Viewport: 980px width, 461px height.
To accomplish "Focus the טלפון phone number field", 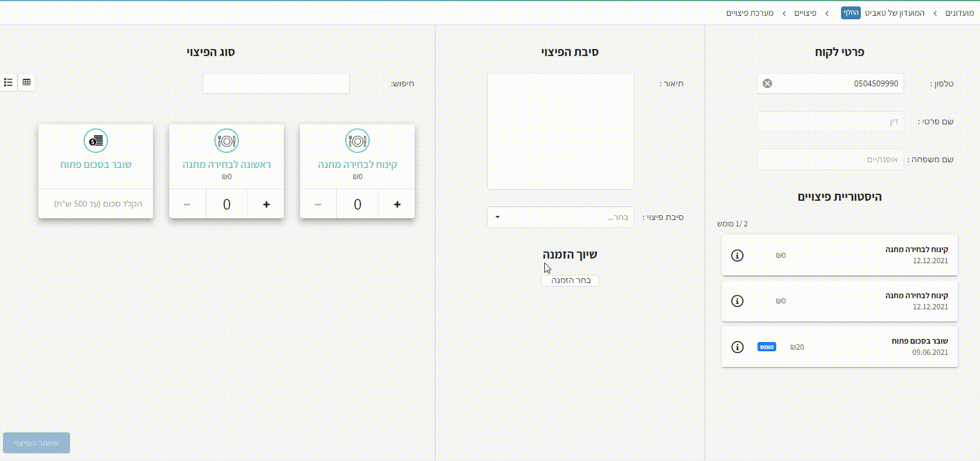I will click(x=830, y=83).
